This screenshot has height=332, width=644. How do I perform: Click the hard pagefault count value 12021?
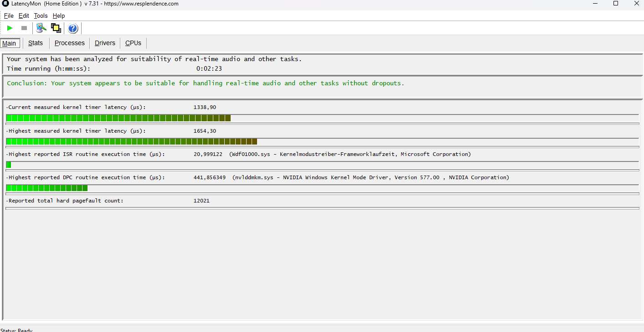202,200
